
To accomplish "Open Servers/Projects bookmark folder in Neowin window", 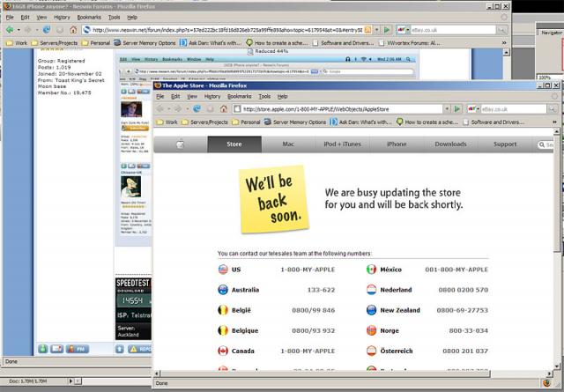I will click(x=54, y=43).
